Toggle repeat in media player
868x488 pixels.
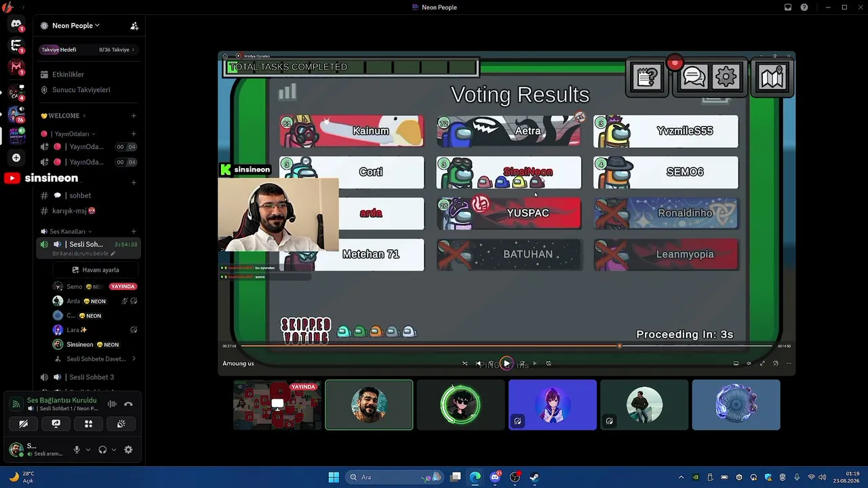549,363
